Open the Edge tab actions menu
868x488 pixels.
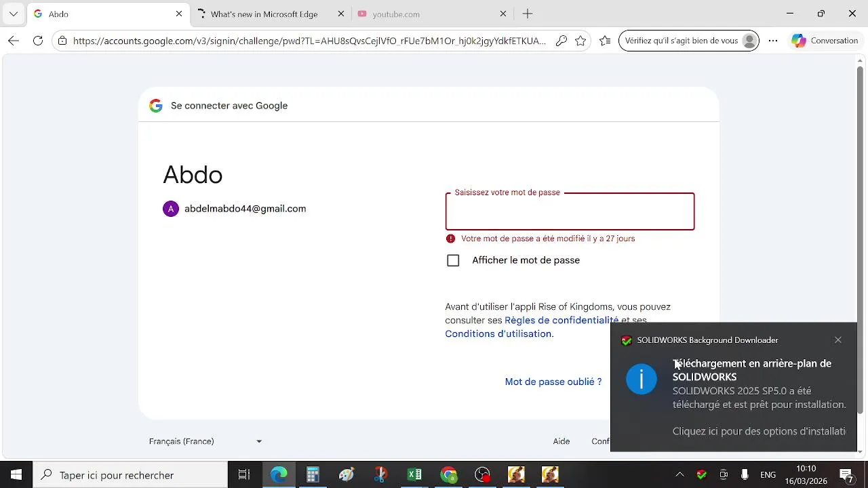click(x=14, y=14)
